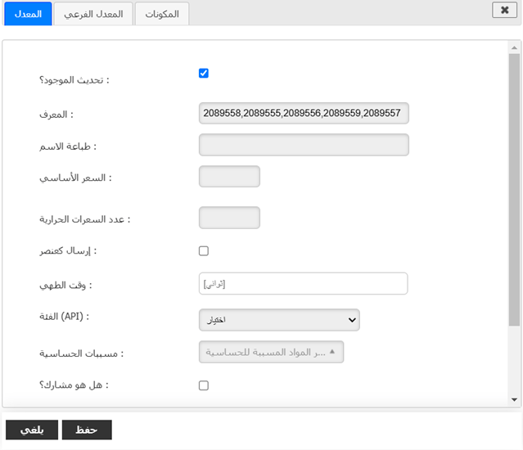Close the dialog with the X button

point(504,10)
